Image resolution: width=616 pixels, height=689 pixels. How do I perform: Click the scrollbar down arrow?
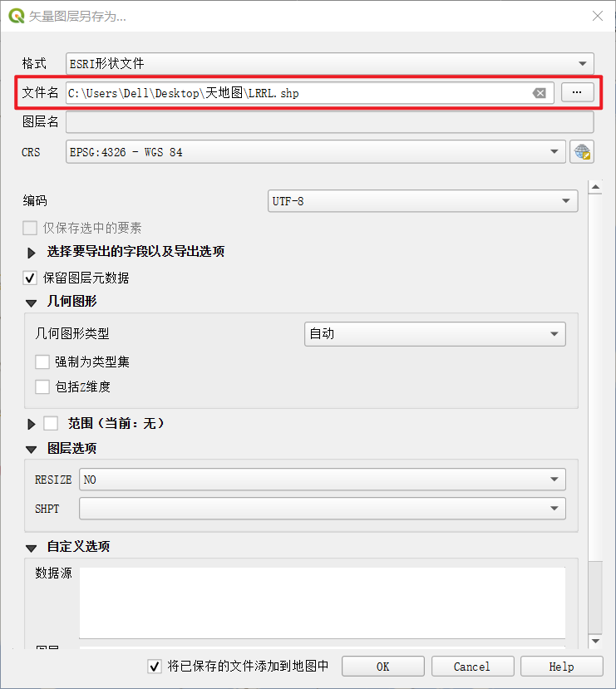pyautogui.click(x=595, y=641)
